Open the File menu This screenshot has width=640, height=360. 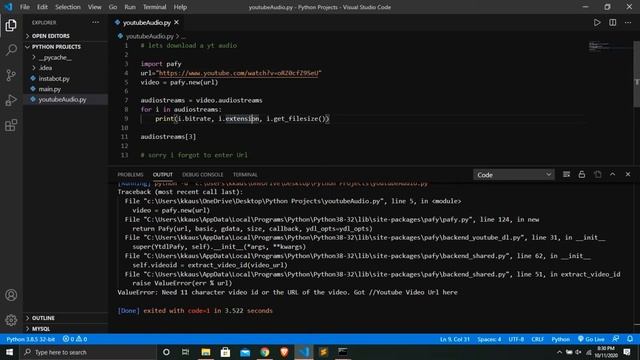pyautogui.click(x=25, y=7)
